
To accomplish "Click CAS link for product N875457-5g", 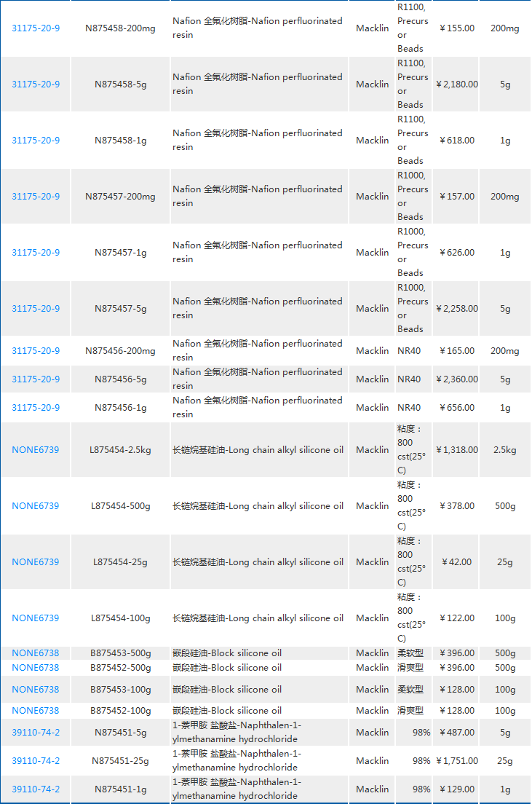I will pos(36,309).
